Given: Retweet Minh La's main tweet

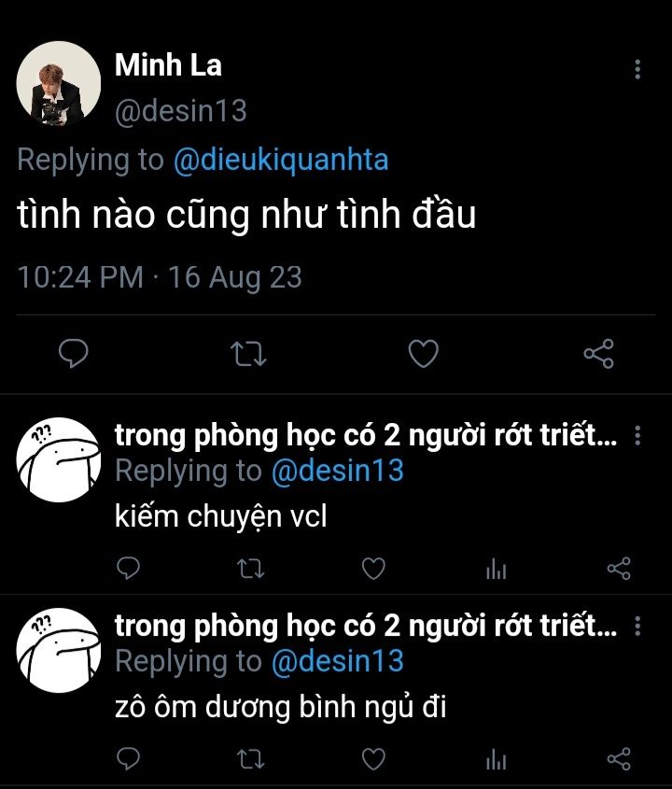Looking at the screenshot, I should pyautogui.click(x=248, y=353).
